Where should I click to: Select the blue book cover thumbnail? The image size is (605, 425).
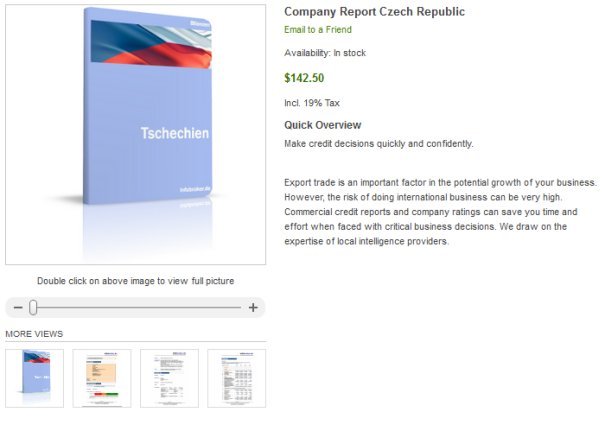click(35, 377)
